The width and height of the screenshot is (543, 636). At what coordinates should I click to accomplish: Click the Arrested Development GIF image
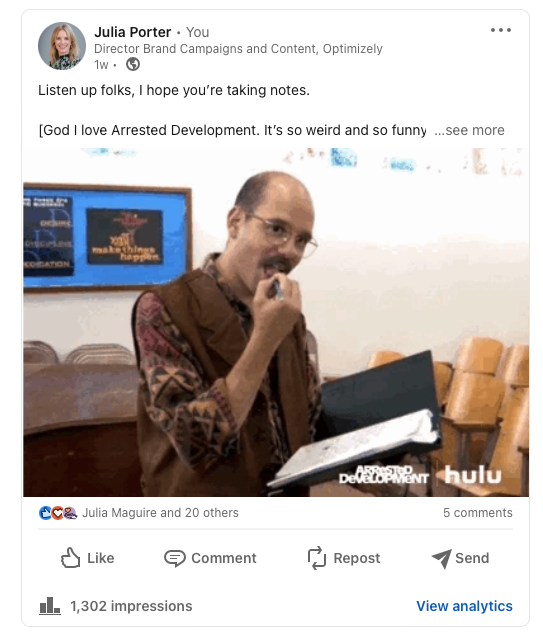tap(276, 322)
